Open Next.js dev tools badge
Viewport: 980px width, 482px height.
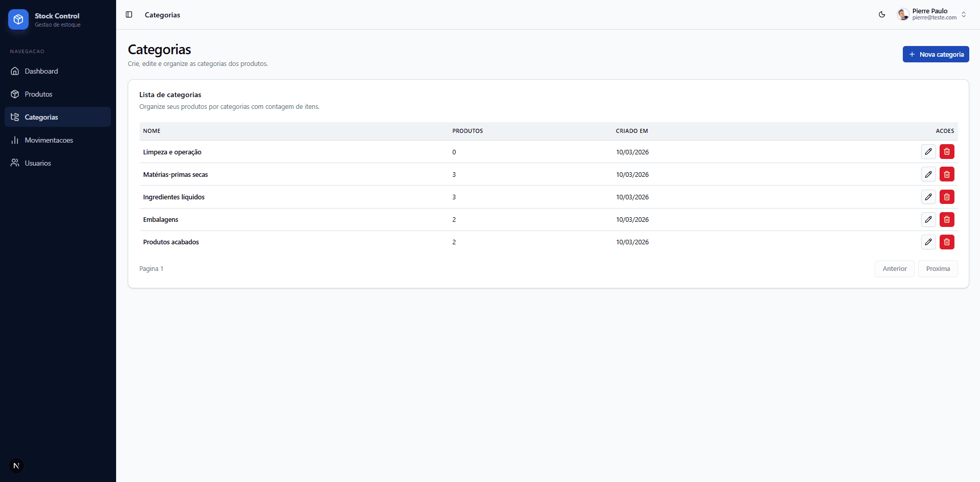pyautogui.click(x=16, y=466)
